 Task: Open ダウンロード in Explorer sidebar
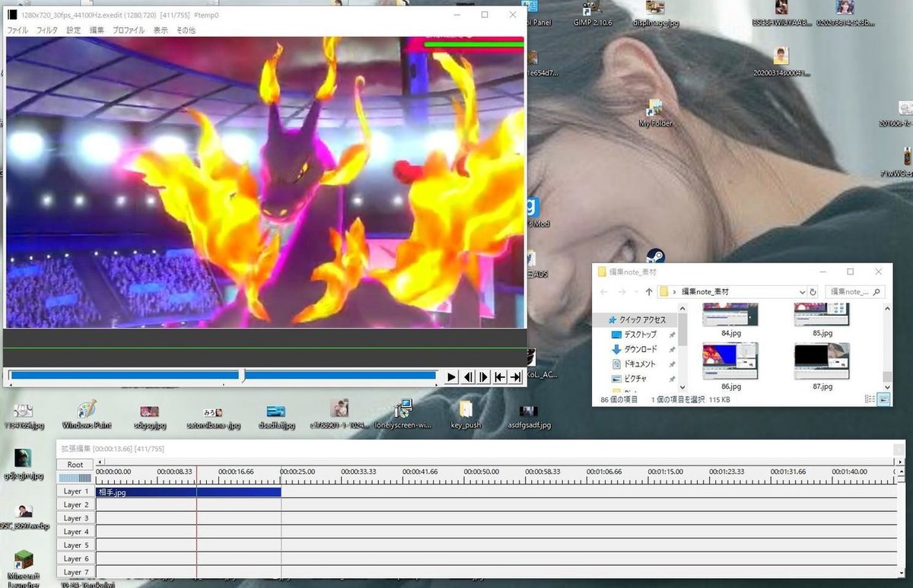tap(640, 349)
